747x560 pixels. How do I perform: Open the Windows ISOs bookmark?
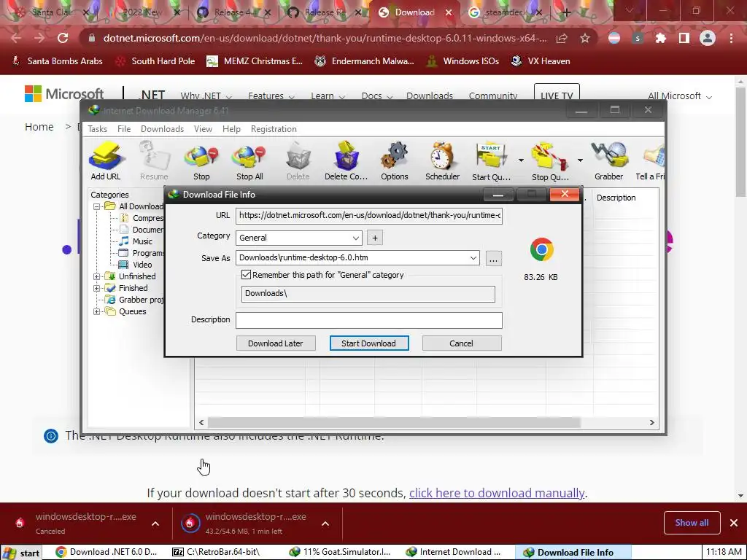point(463,61)
